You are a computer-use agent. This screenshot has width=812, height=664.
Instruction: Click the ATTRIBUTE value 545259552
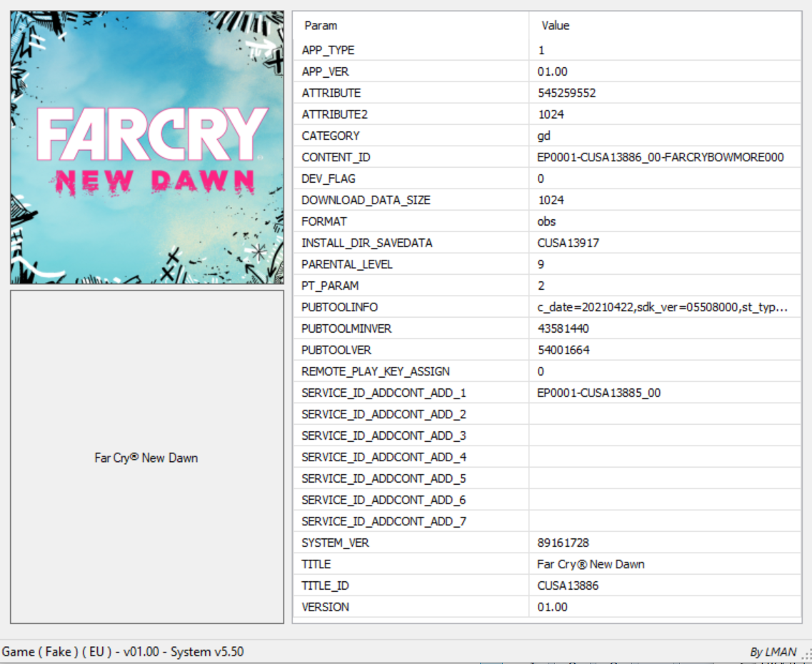point(566,93)
